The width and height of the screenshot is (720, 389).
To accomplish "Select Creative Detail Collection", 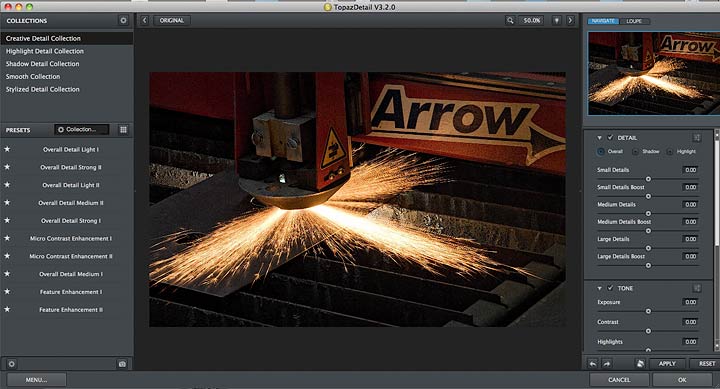I will point(67,38).
